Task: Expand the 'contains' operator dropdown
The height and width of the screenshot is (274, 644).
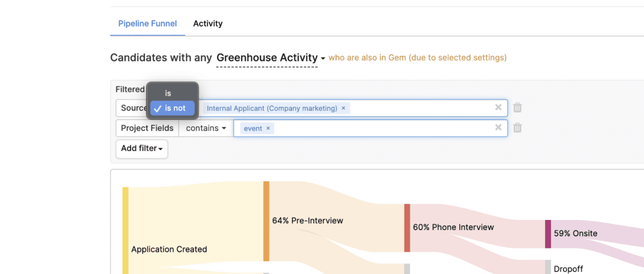Action: [206, 128]
